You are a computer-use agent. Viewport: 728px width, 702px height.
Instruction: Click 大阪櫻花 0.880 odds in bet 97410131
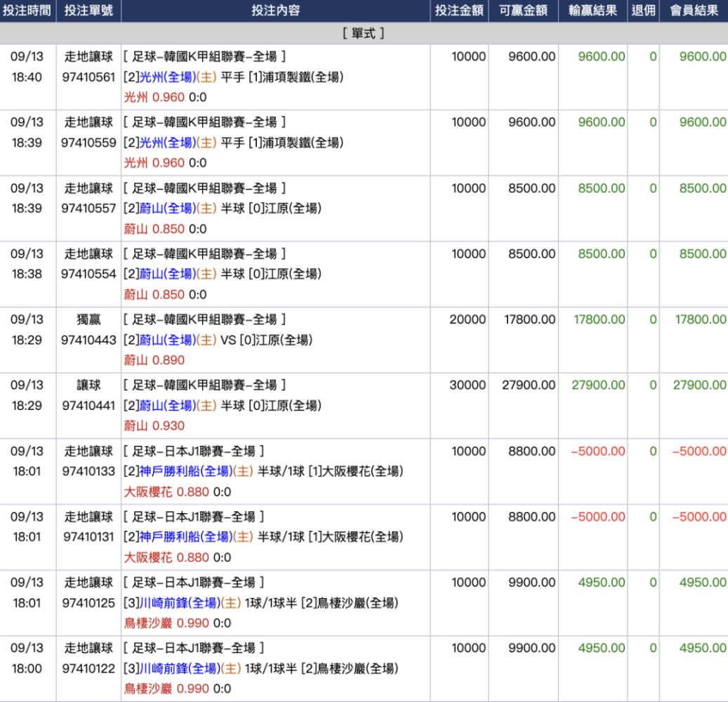[166, 557]
